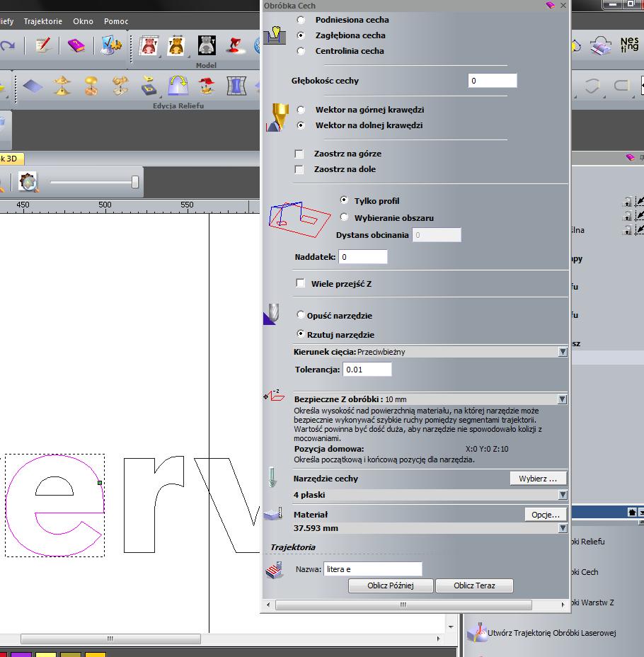
Task: Select Rzutuj narzędzie radio button
Action: tap(301, 334)
